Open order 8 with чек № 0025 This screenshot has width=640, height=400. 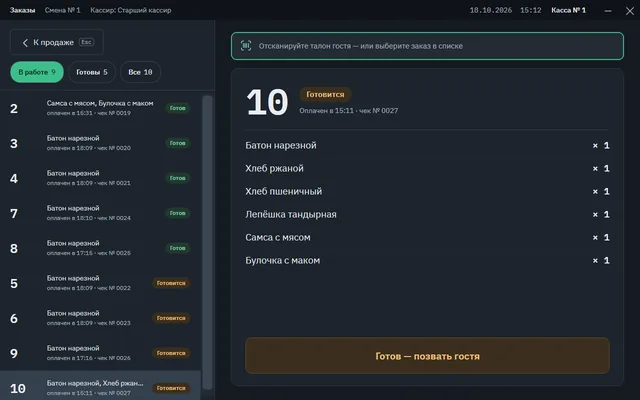(100, 248)
